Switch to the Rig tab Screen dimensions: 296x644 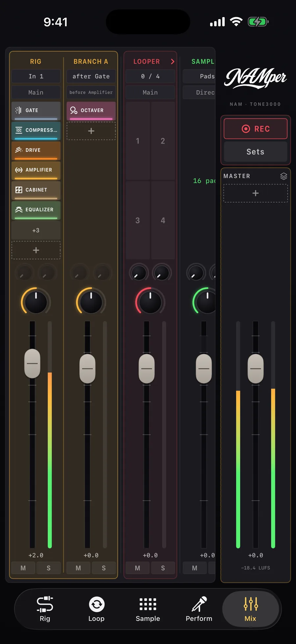(45, 609)
